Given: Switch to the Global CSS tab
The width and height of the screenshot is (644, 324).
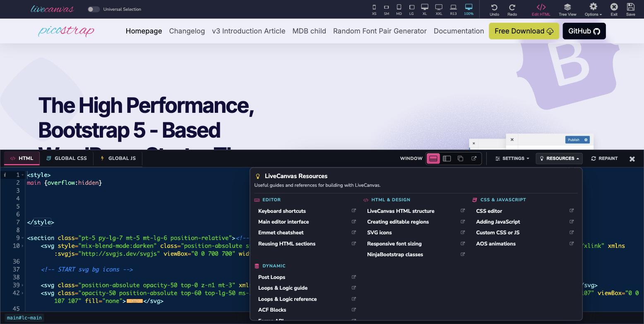Looking at the screenshot, I should pyautogui.click(x=67, y=158).
